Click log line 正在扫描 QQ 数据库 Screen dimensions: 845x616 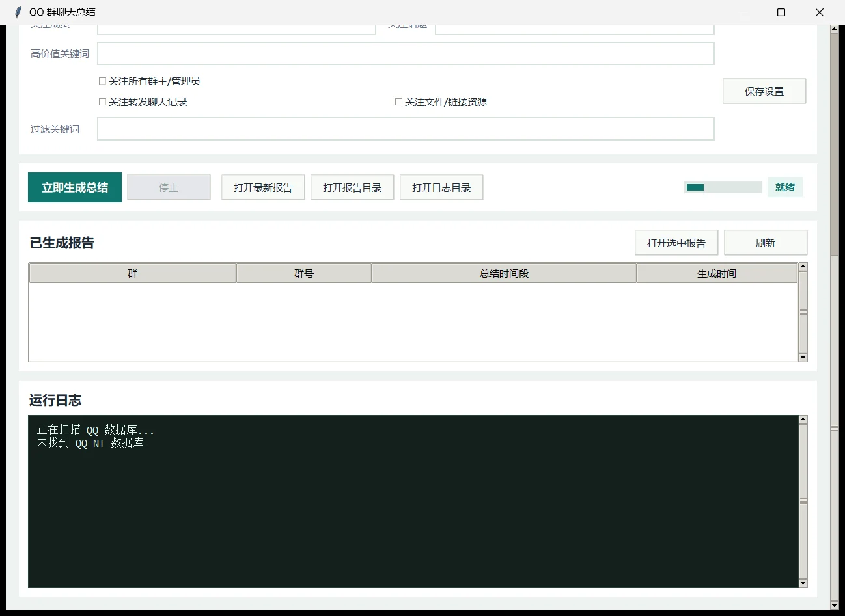pos(95,430)
